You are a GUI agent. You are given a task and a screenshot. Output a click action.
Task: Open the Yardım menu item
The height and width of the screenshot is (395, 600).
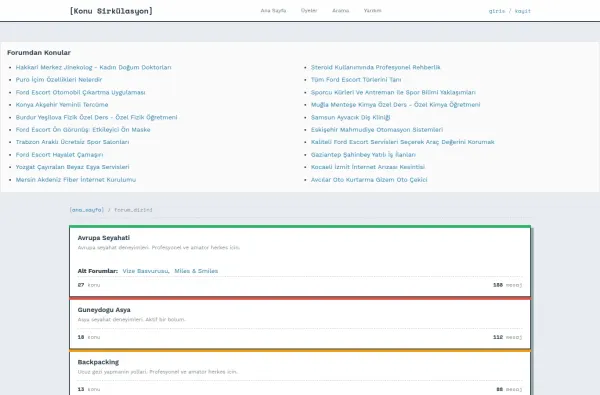tap(372, 11)
